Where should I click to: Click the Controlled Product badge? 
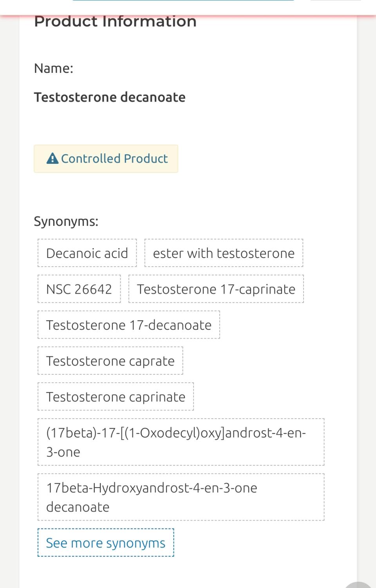(x=106, y=159)
